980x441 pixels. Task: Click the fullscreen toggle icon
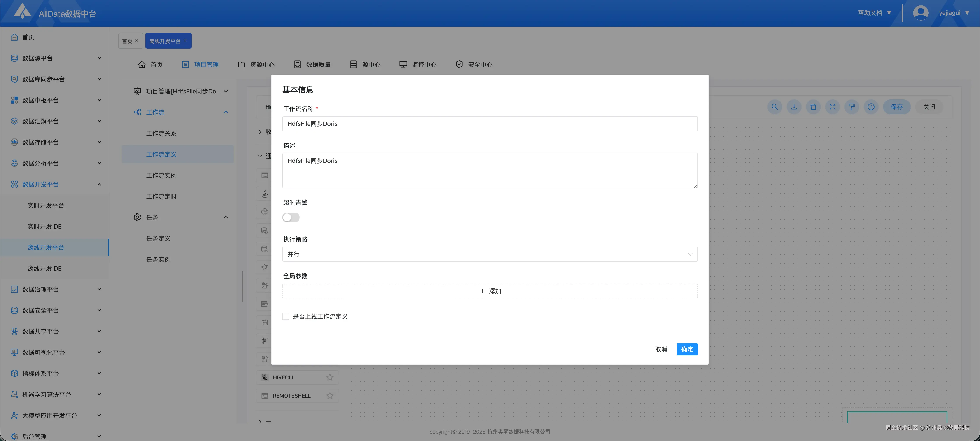832,107
